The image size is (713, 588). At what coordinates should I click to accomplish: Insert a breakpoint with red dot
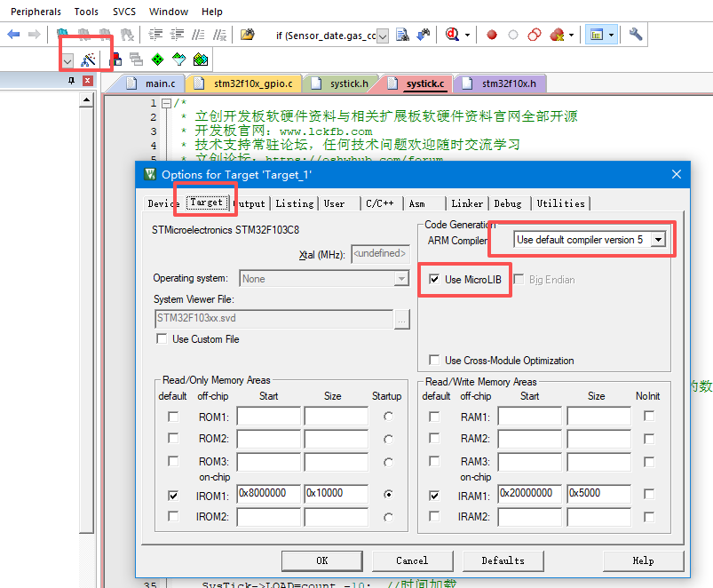[492, 35]
